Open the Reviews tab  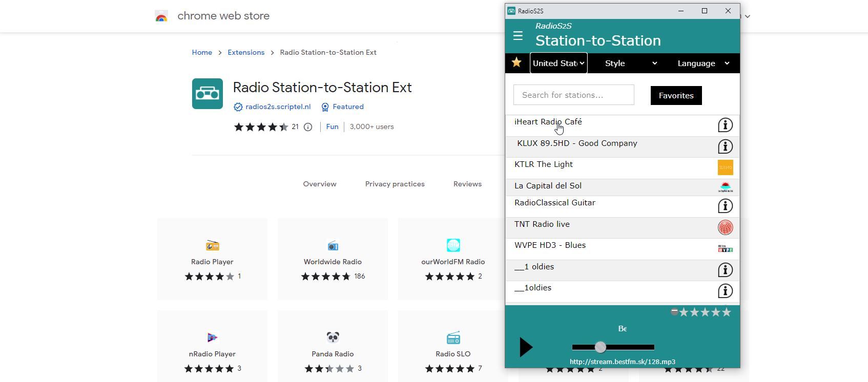[467, 184]
